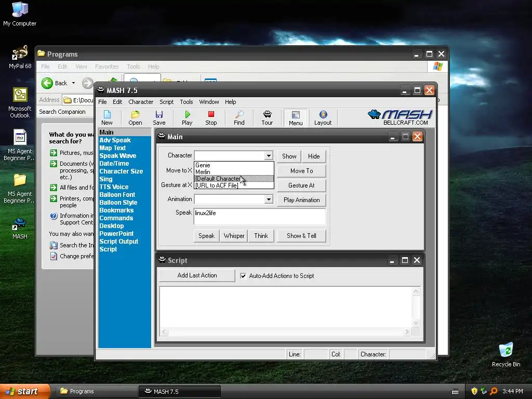The image size is (532, 399).
Task: Click the Gesture At button
Action: click(302, 185)
